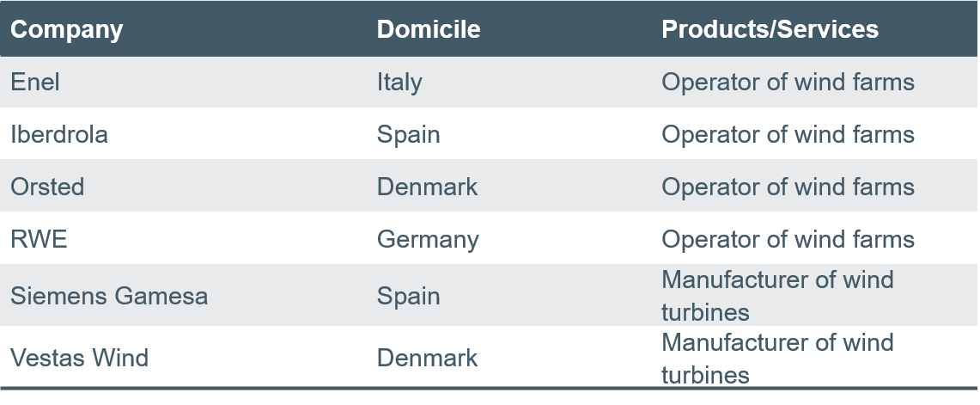The height and width of the screenshot is (405, 980).
Task: Click Spain in the Siemens Gamesa row
Action: pos(408,296)
